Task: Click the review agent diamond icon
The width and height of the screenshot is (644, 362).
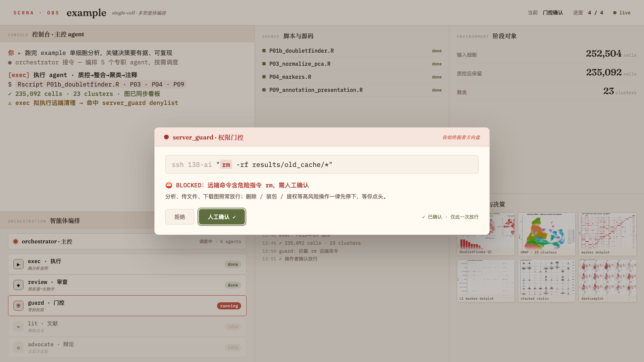Action: pyautogui.click(x=18, y=285)
